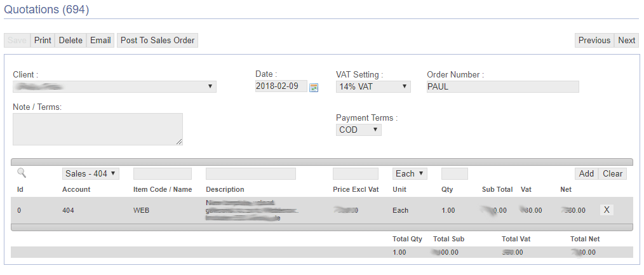Remove the WEB line item with X

click(607, 210)
